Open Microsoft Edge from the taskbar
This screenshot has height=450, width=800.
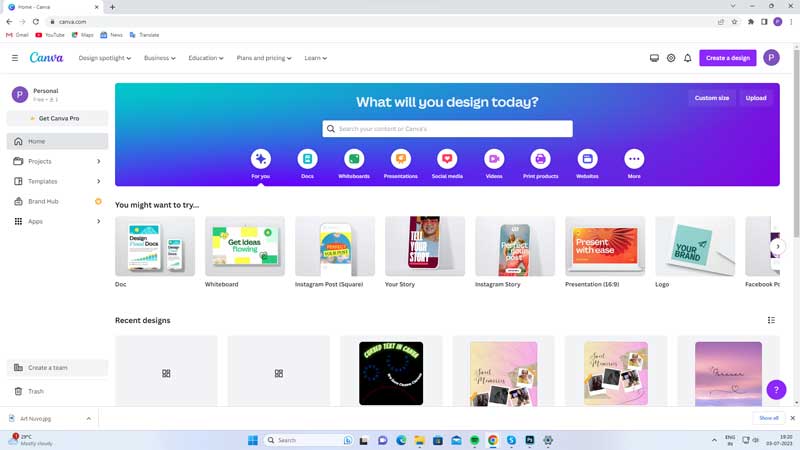401,440
